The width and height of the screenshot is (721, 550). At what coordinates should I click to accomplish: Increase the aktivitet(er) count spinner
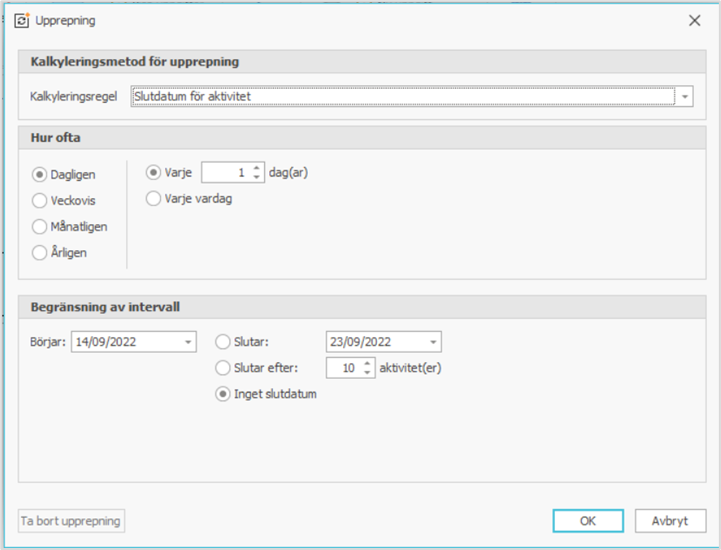(368, 363)
